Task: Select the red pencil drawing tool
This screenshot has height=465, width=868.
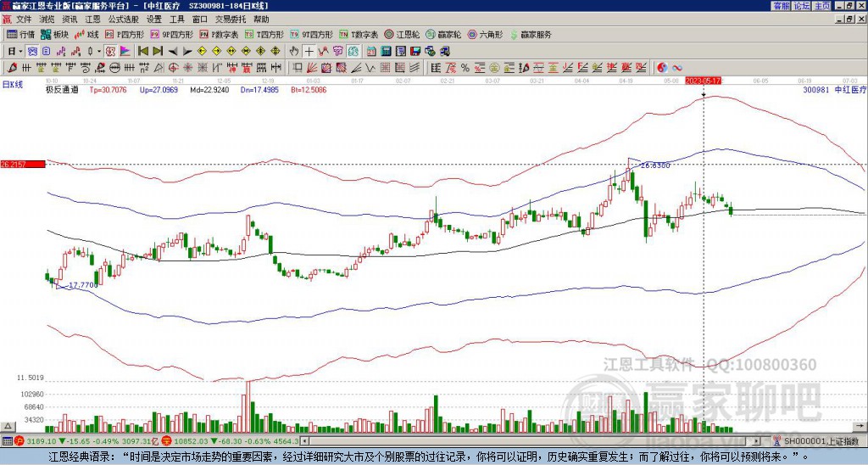Action: coord(11,68)
